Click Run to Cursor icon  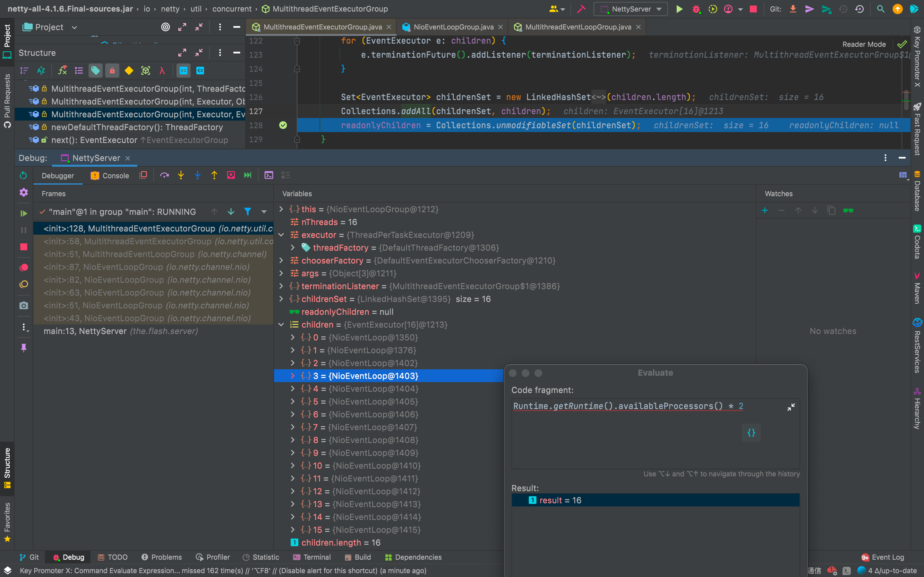pos(247,175)
